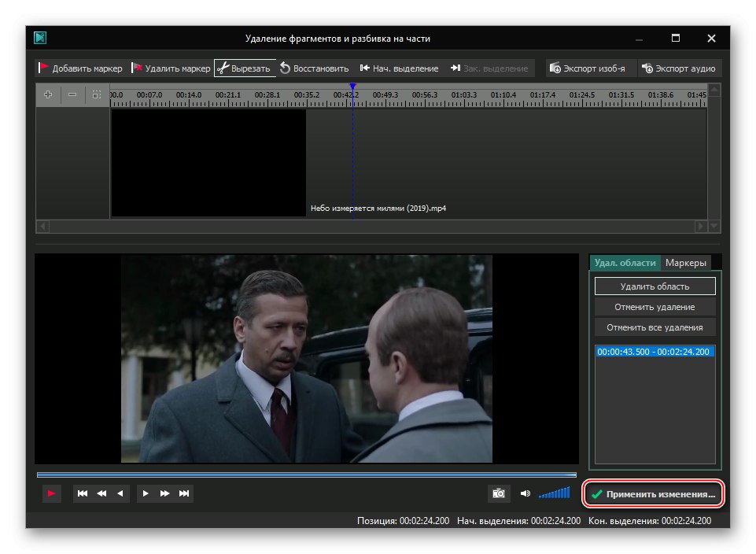Viewport: 756px width, 554px height.
Task: Add a marker with the red flag icon
Action: click(46, 68)
